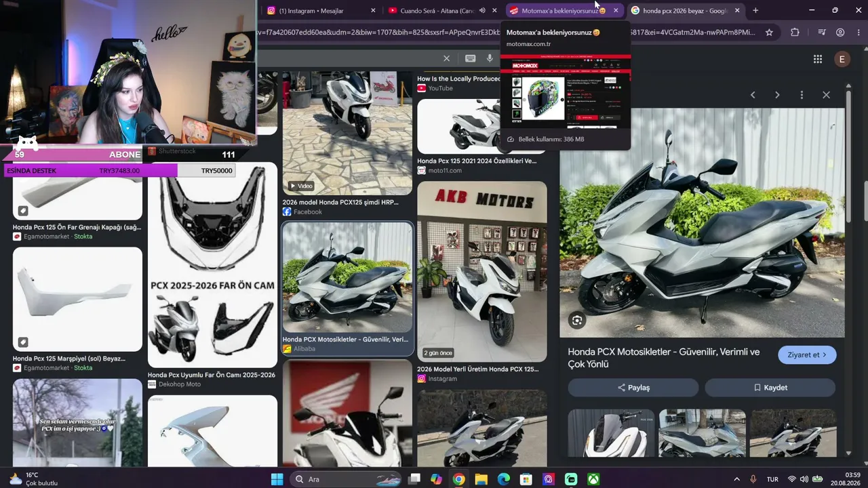Open the purple app icon beside Microsoft Store

[549, 479]
